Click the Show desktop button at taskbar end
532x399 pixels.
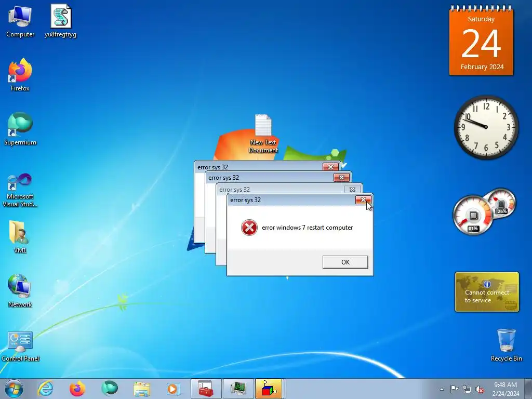(x=528, y=389)
